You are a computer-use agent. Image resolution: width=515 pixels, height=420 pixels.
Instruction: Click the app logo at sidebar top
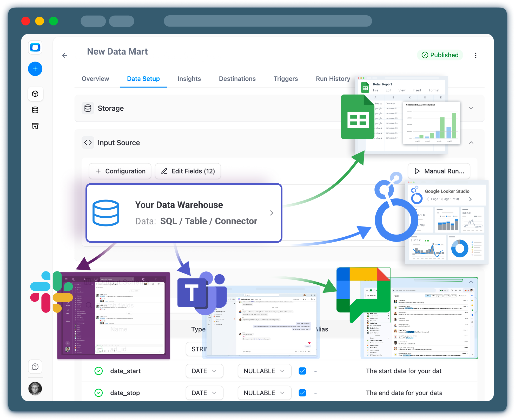click(x=35, y=48)
